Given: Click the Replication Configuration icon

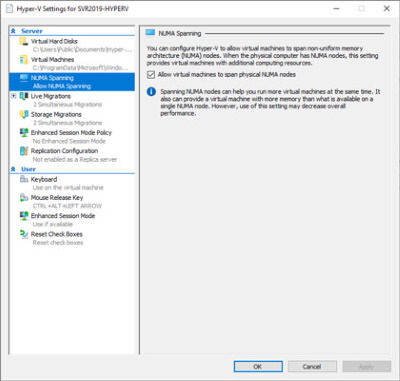Looking at the screenshot, I should point(24,151).
